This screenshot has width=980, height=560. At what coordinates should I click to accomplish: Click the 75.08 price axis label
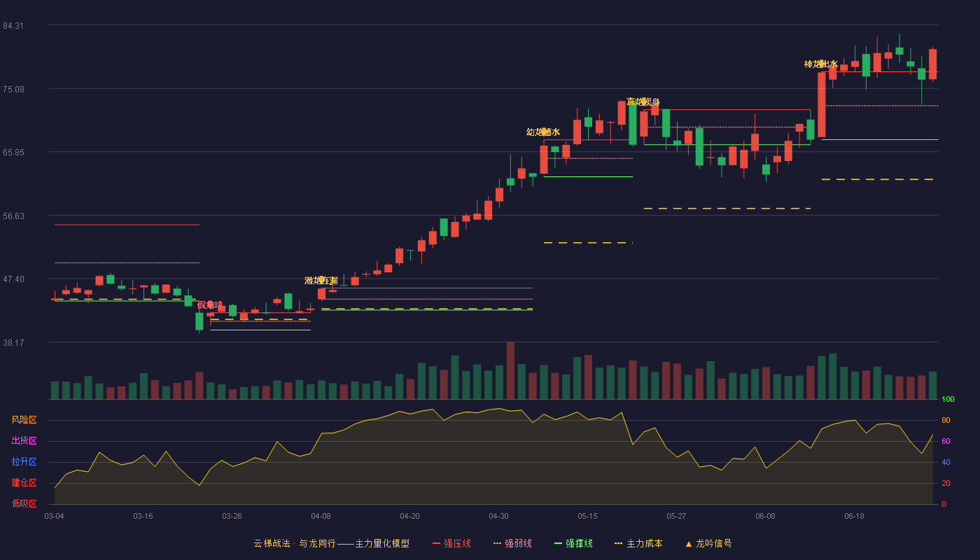tap(13, 89)
